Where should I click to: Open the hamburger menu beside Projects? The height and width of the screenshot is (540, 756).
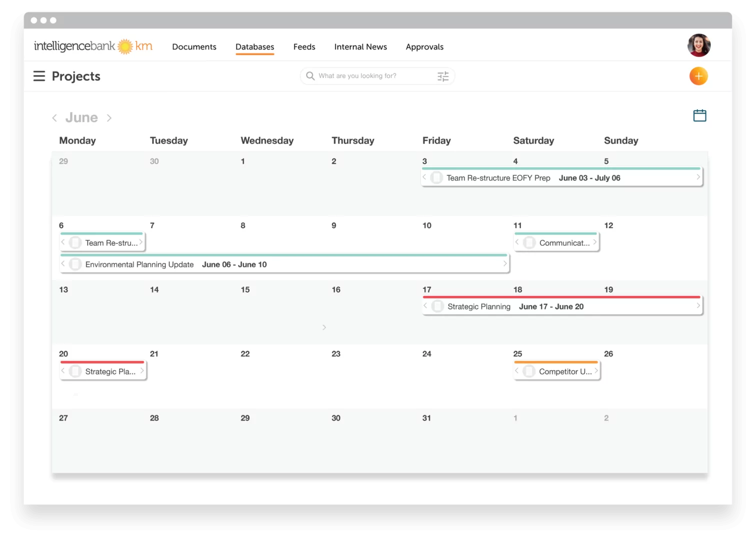pos(39,76)
